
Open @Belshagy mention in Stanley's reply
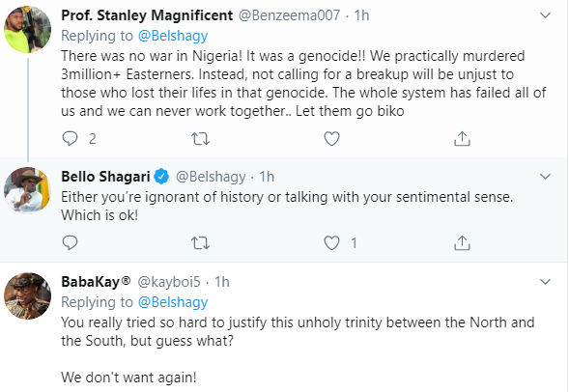point(173,36)
